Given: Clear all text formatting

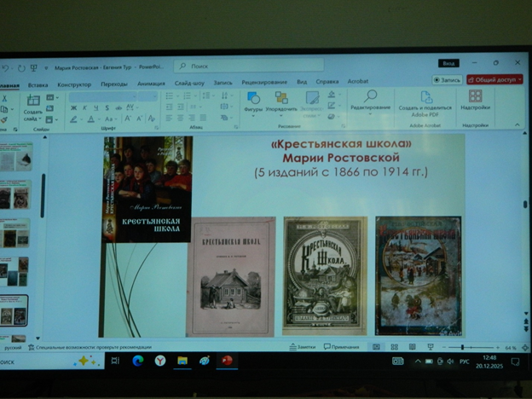Looking at the screenshot, I should (151, 119).
